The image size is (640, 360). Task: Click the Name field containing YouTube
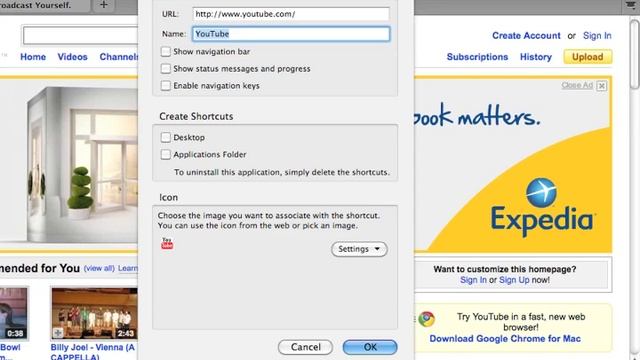click(x=291, y=34)
